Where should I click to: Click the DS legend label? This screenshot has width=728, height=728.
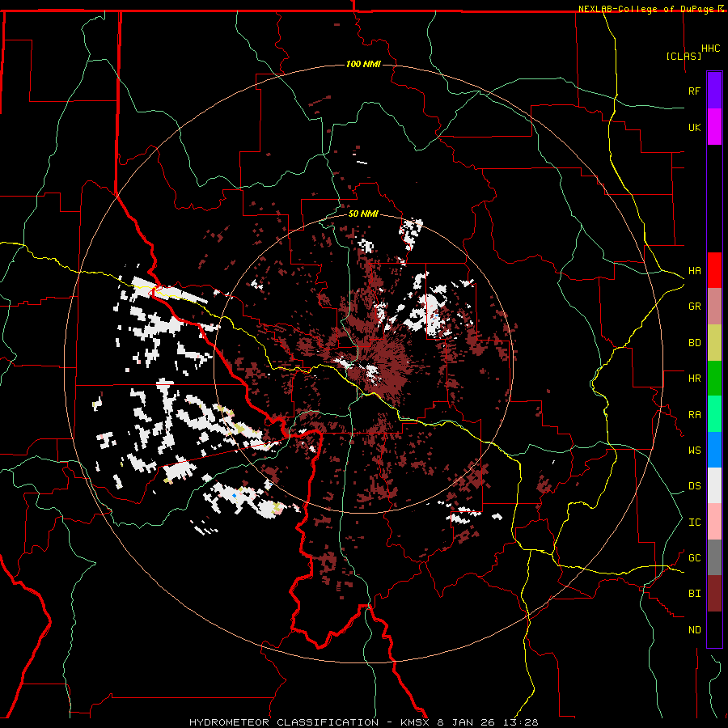click(694, 486)
